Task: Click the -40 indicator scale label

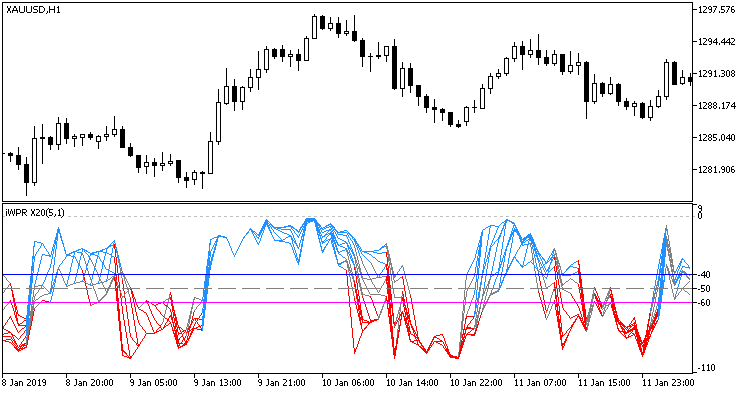Action: pos(704,274)
